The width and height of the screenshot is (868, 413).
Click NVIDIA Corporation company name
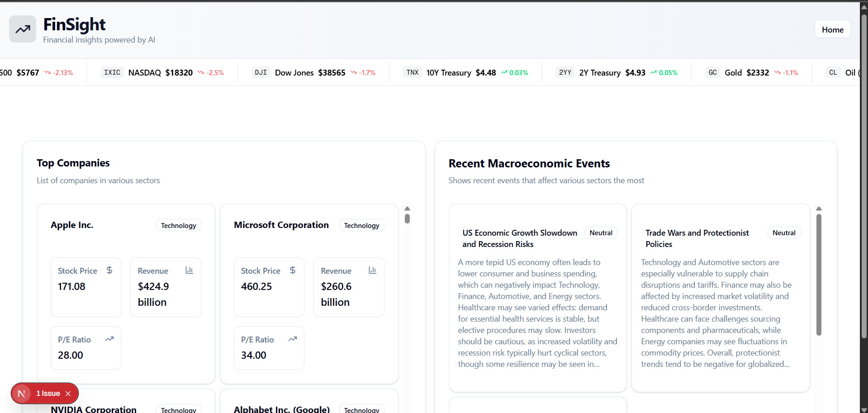[94, 409]
